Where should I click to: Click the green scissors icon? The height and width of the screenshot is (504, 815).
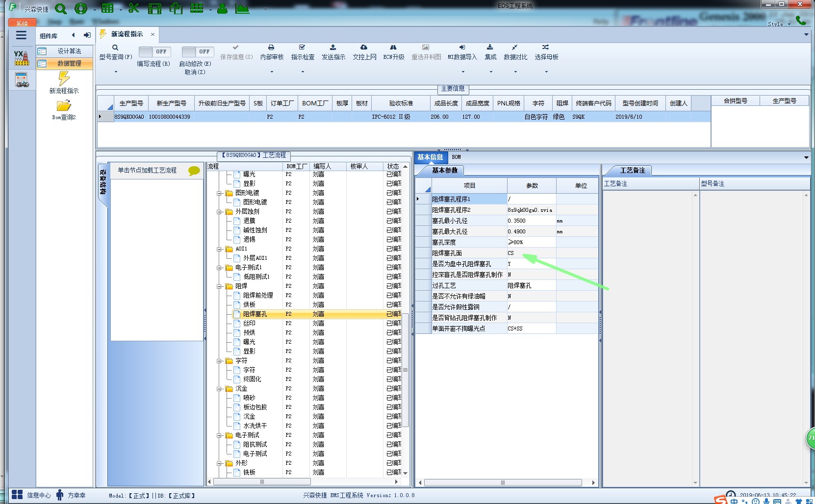(x=133, y=8)
